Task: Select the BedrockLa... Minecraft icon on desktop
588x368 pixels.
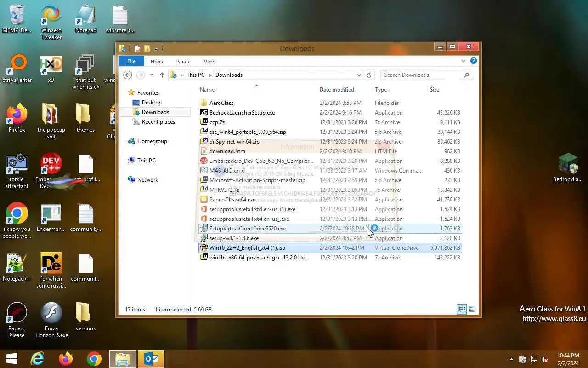Action: (x=567, y=168)
